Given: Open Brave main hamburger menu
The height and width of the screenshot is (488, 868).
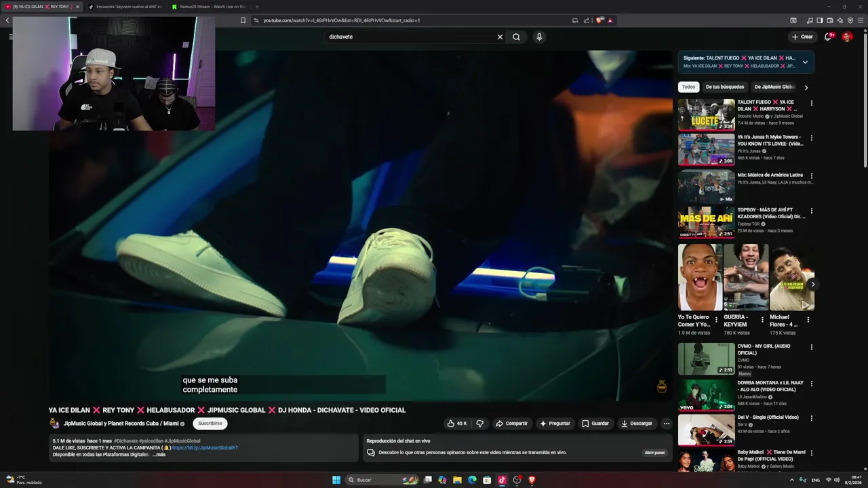Looking at the screenshot, I should click(x=861, y=20).
